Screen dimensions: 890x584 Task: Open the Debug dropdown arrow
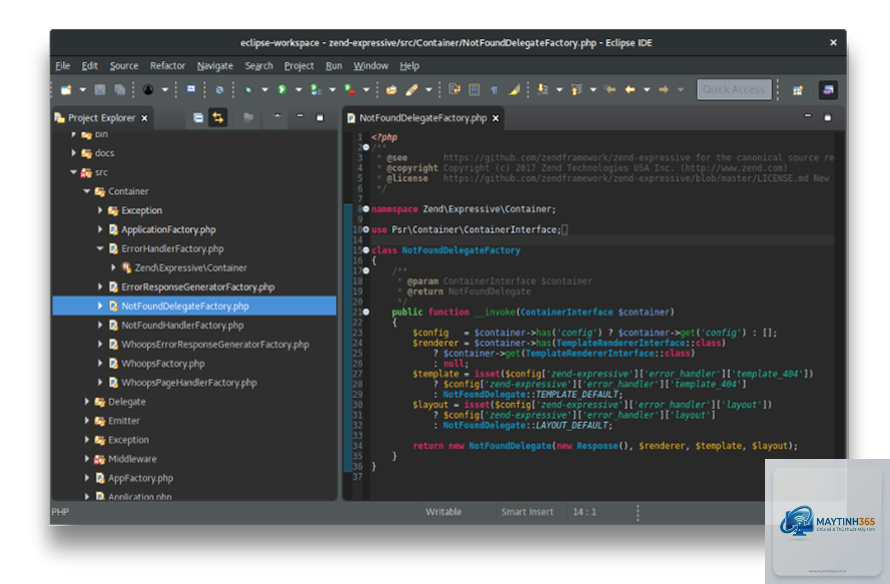tap(265, 90)
